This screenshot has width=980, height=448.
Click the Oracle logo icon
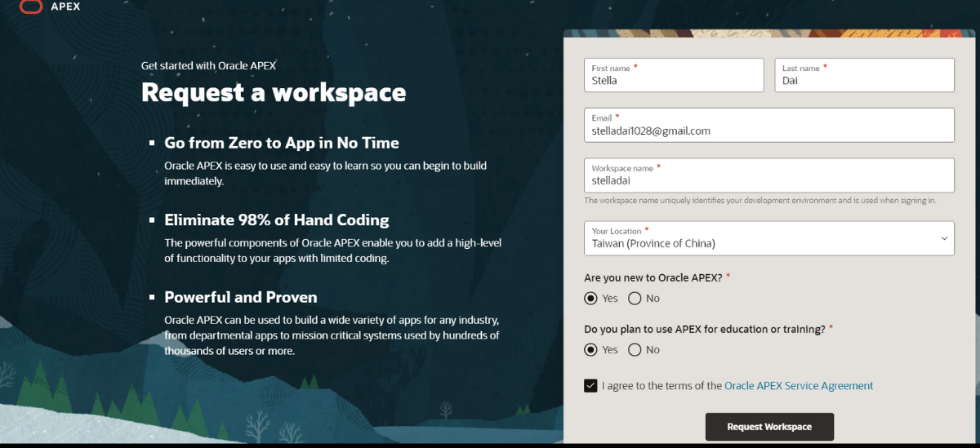point(31,7)
